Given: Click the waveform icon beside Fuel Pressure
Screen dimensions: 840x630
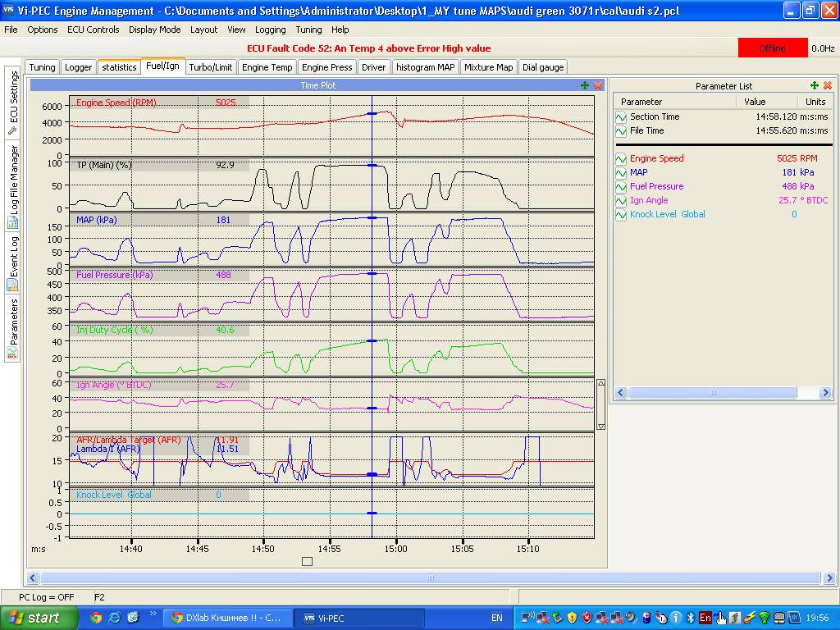Looking at the screenshot, I should [x=621, y=187].
